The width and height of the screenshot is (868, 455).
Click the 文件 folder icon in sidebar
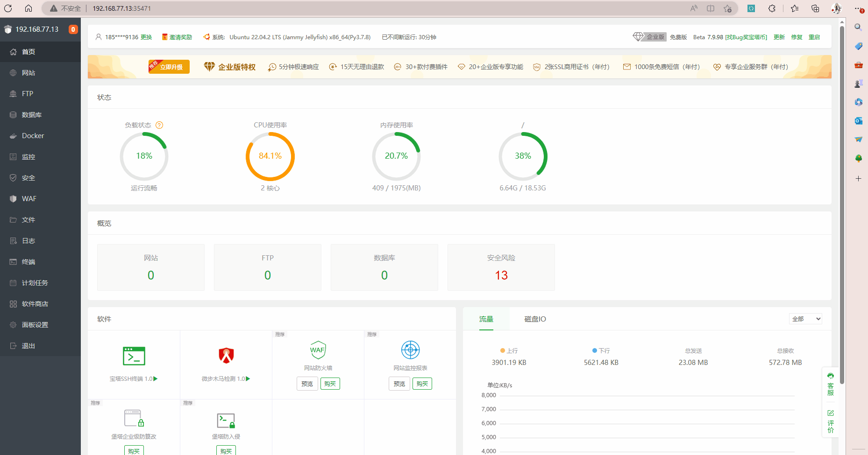13,220
